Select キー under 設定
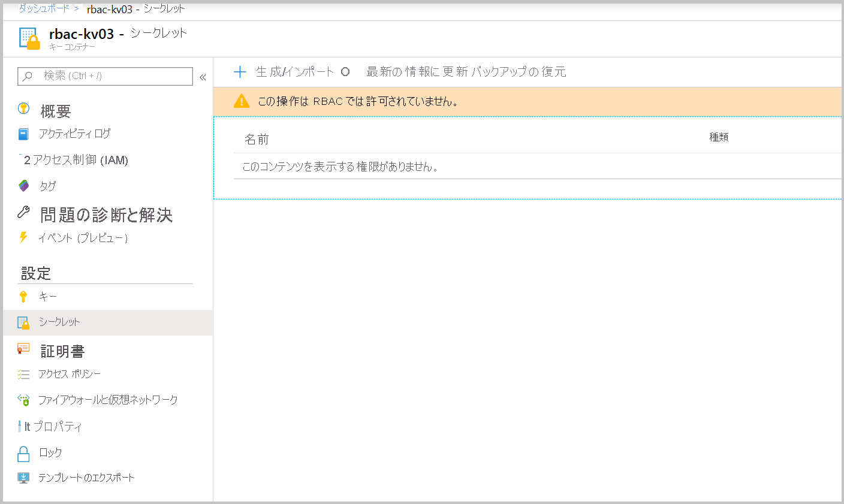This screenshot has height=504, width=844. (48, 297)
